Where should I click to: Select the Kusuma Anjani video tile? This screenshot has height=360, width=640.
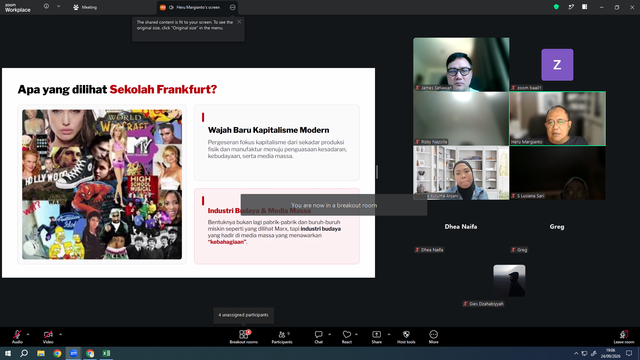[461, 173]
